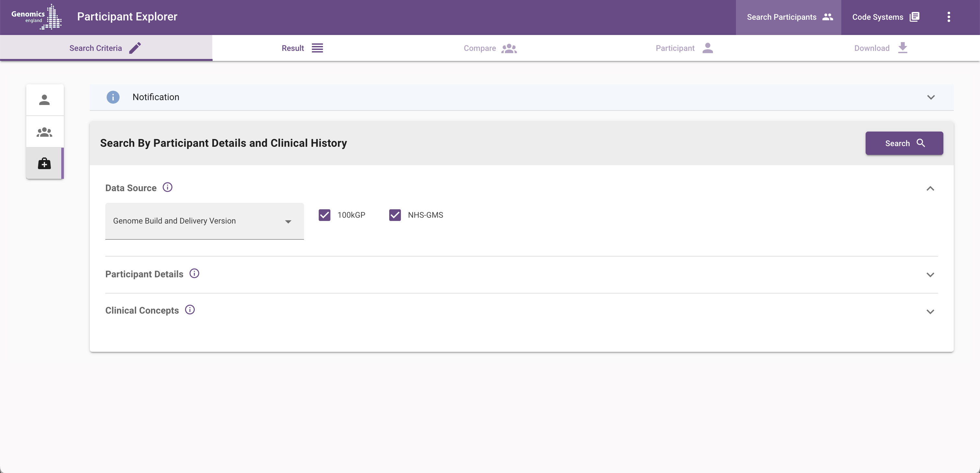The image size is (980, 473).
Task: Click the Genomics England logo
Action: click(37, 17)
